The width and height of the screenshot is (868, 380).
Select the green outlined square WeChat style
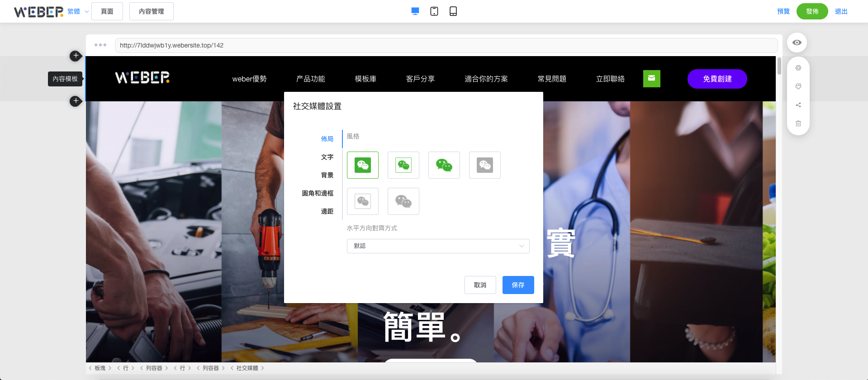403,165
